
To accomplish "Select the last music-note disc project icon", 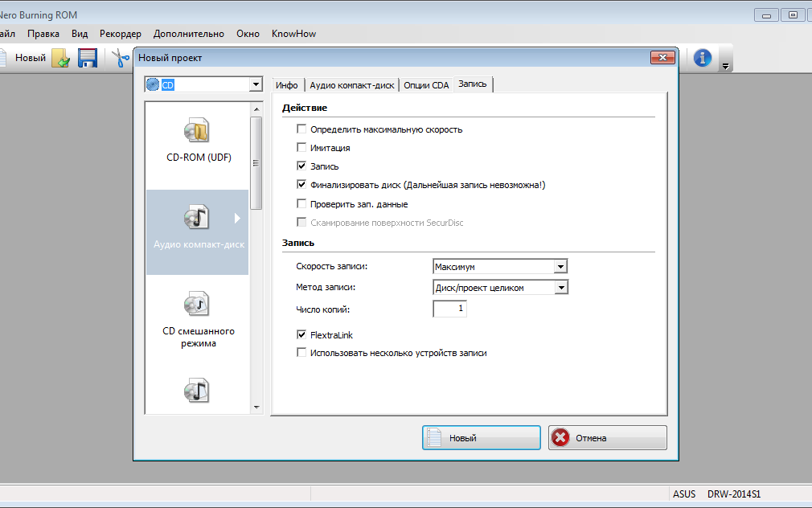I will coord(197,391).
